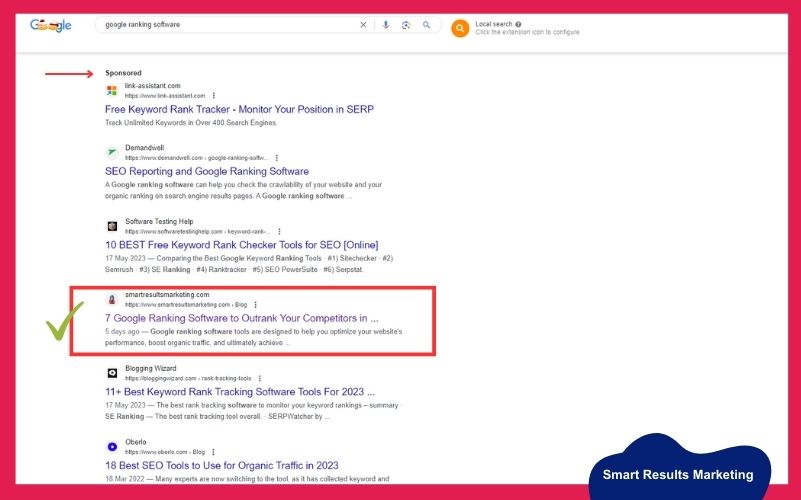Click the smartresultsmarketing.com Blog URL breadcrumb
The height and width of the screenshot is (500, 801).
[x=186, y=305]
